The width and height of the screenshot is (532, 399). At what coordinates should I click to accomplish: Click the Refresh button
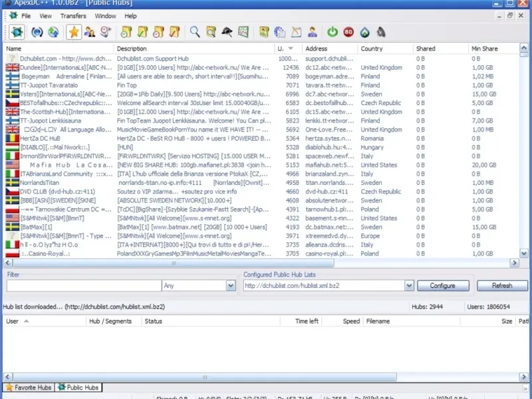click(x=502, y=286)
